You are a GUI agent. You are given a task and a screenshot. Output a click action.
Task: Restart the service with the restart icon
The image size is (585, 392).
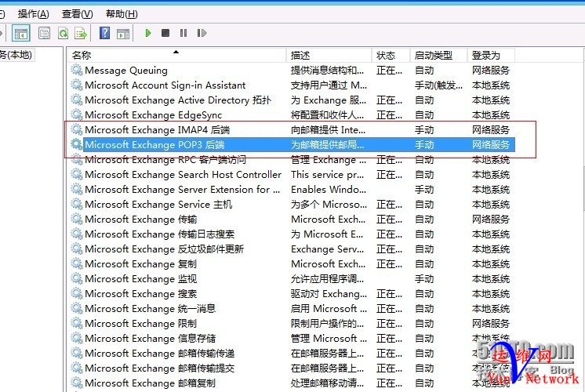point(202,33)
